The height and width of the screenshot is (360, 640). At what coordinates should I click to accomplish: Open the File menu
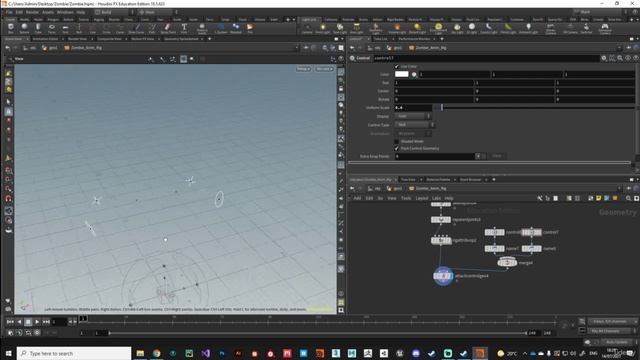click(9, 12)
